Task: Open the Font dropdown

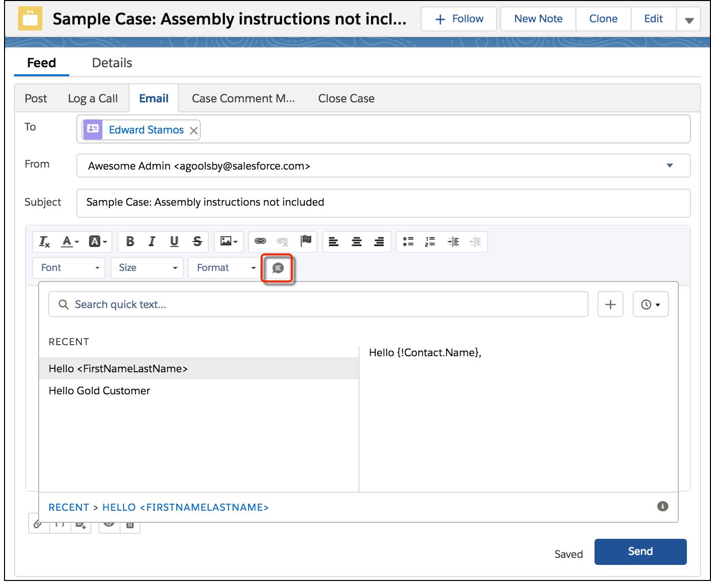Action: pyautogui.click(x=69, y=268)
